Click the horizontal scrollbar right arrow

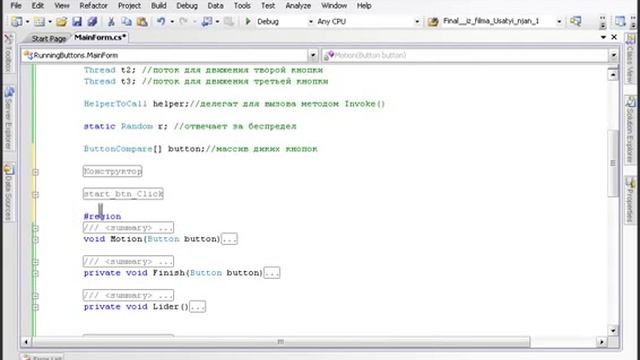[602, 342]
